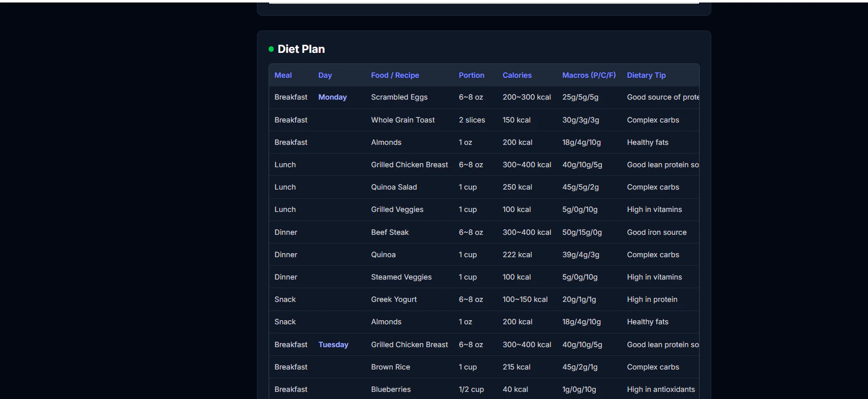Click the Diet Plan heading
The width and height of the screenshot is (868, 399).
301,49
